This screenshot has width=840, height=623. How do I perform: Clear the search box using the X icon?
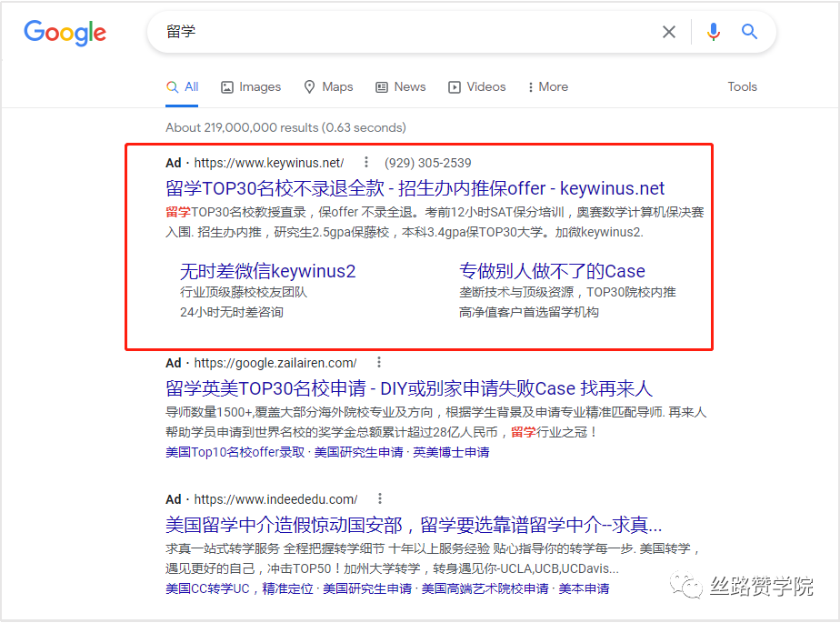[668, 32]
